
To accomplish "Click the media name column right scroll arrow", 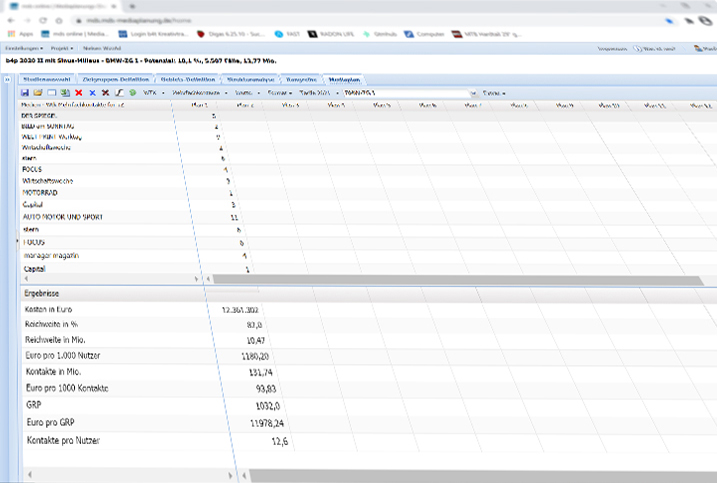I will click(x=197, y=279).
